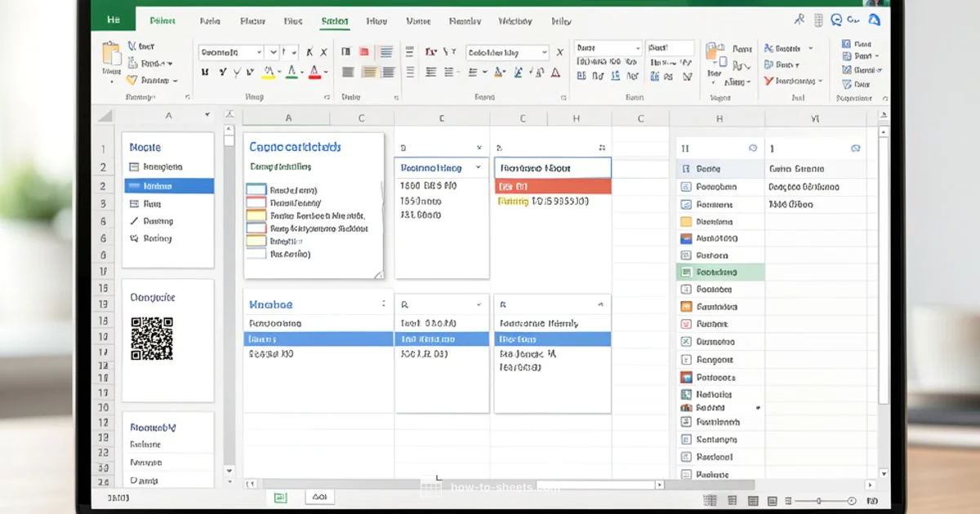Switch views using the status bar grid icon
Viewport: 980px width, 514px height.
[710, 502]
